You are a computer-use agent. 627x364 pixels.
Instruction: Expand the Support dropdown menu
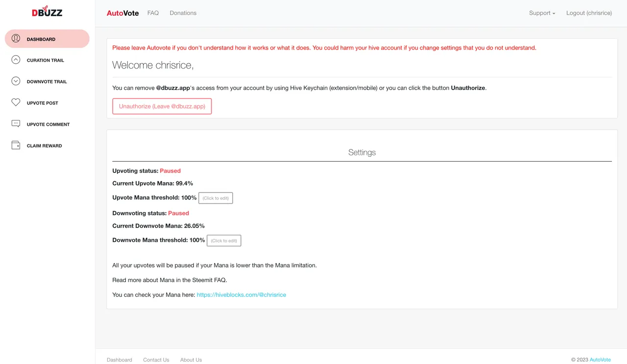pyautogui.click(x=542, y=13)
